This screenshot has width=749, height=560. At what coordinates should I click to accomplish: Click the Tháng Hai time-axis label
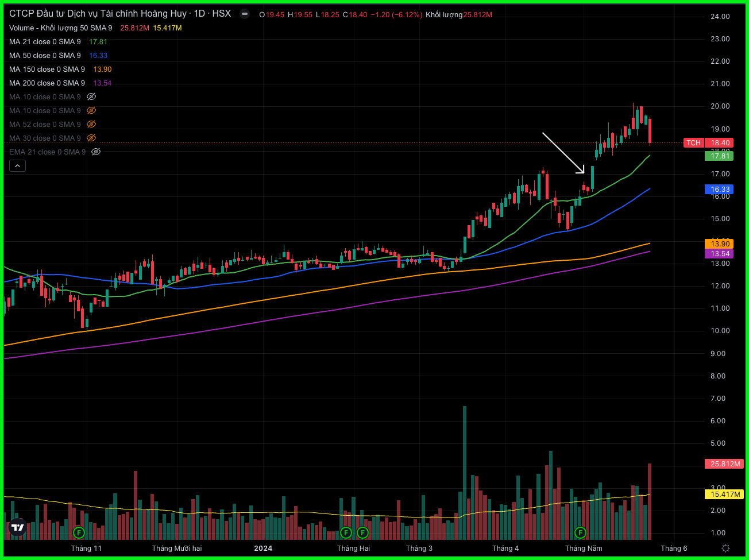(353, 548)
